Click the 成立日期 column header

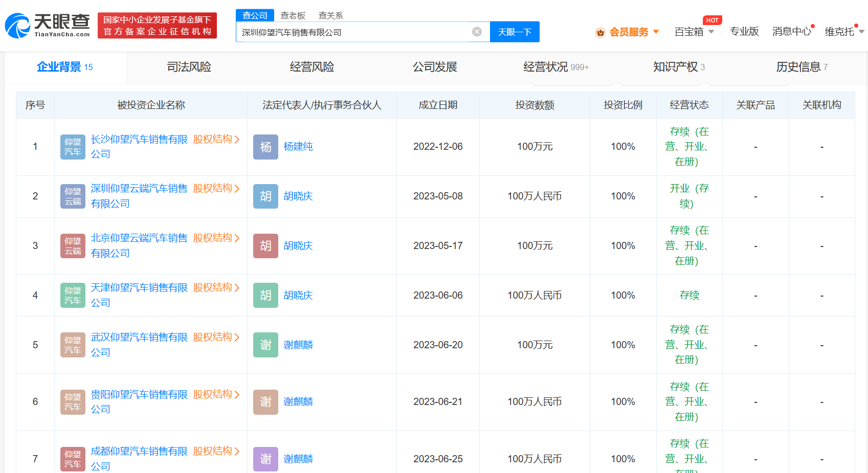tap(438, 105)
